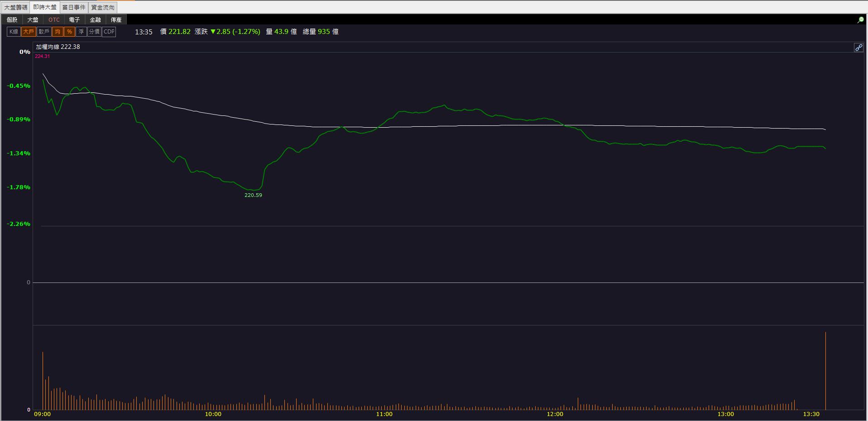Click the 10:00 time axis label

point(213,414)
